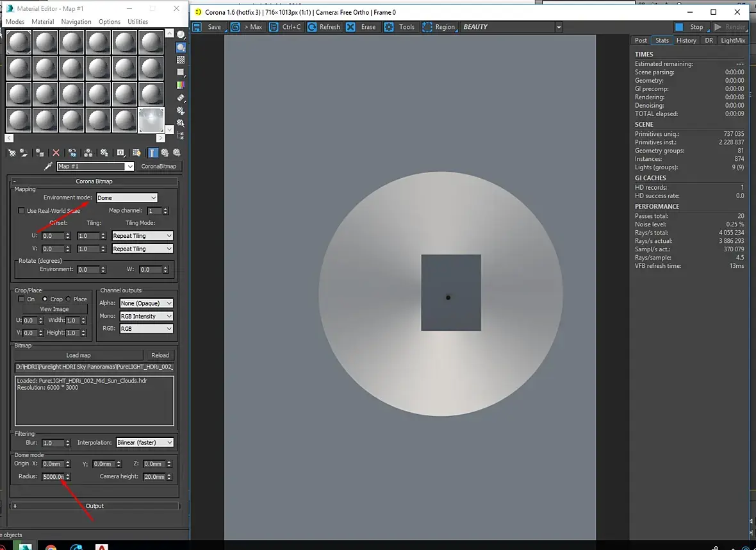
Task: Toggle the highlighted Show End Result button
Action: pyautogui.click(x=152, y=153)
